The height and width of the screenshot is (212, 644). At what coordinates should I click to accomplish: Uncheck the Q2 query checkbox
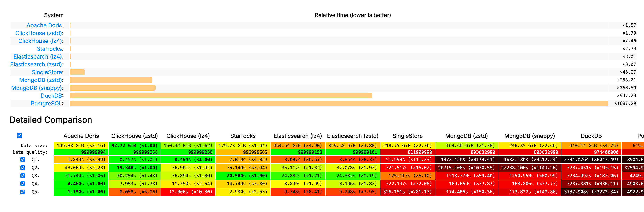point(22,168)
